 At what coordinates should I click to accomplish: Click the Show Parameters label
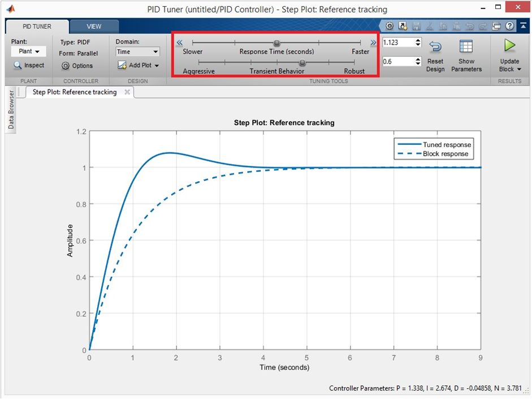pyautogui.click(x=466, y=65)
